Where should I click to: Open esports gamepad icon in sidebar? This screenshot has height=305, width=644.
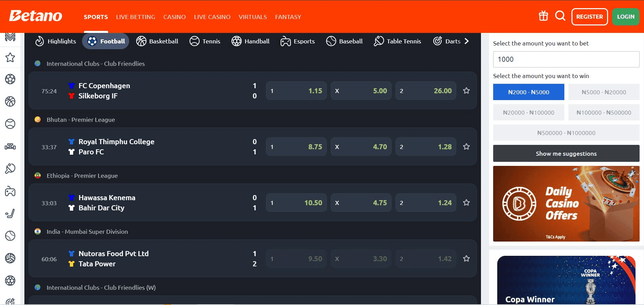(x=10, y=192)
